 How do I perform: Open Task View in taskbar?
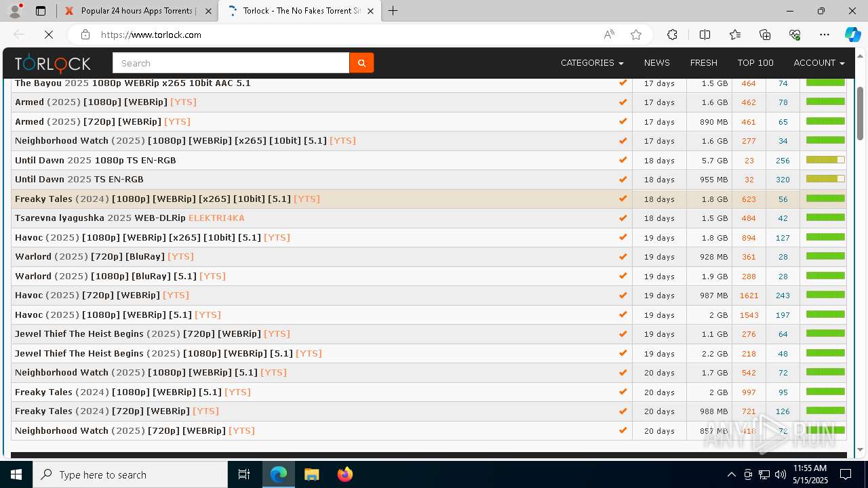(244, 474)
